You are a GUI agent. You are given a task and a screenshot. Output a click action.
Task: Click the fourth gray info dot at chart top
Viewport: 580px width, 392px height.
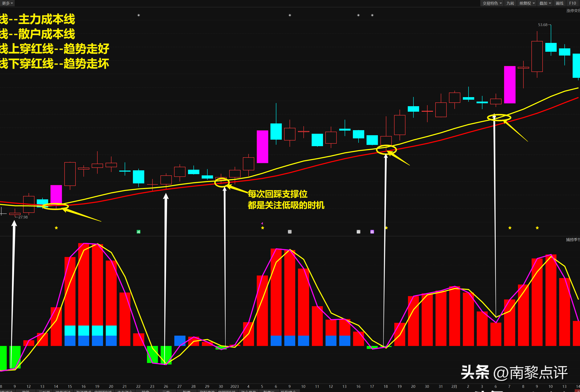[372, 15]
